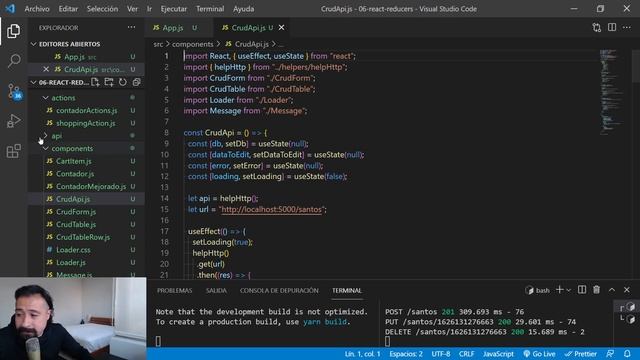Open the Extensions view
This screenshot has width=640, height=360.
[13, 151]
